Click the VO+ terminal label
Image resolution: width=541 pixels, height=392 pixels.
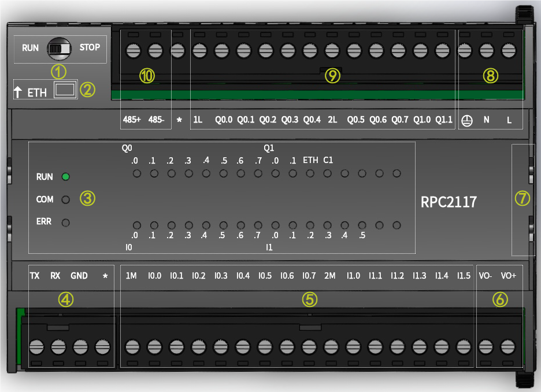[508, 276]
